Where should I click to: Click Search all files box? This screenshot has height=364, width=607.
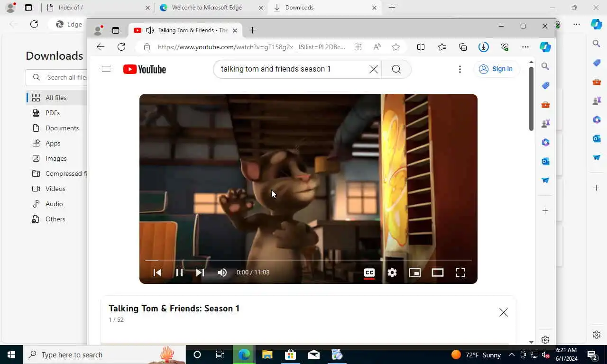tap(57, 77)
